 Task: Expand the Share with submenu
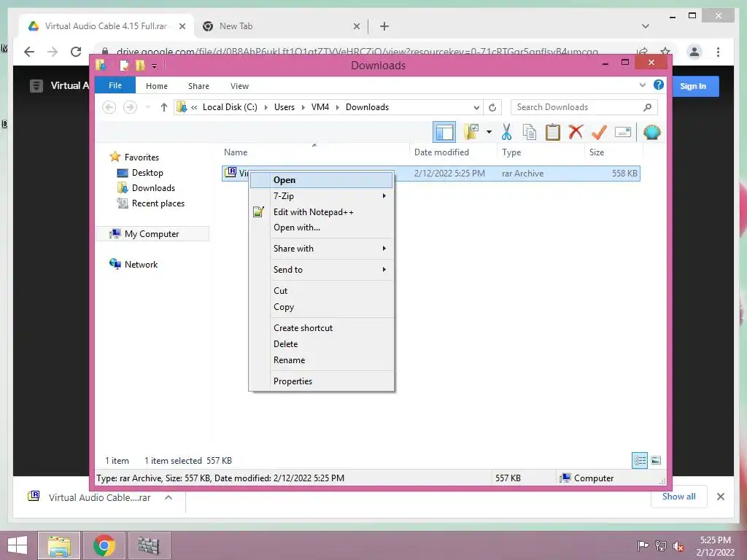click(322, 249)
